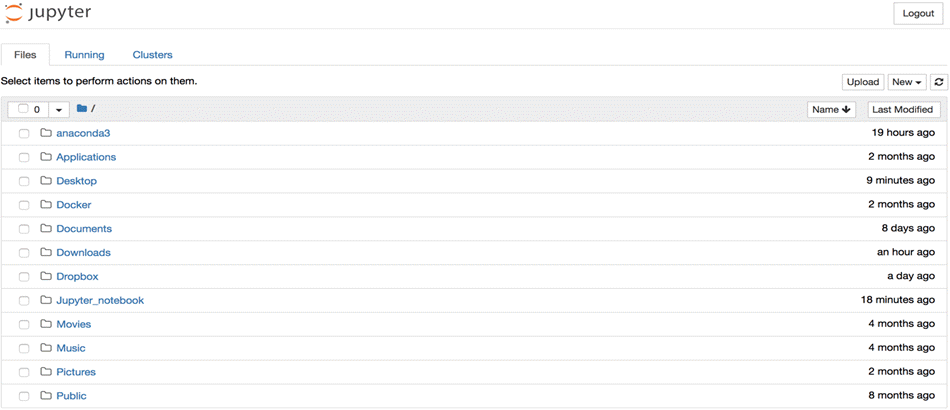Click the anaconda3 folder icon
The width and height of the screenshot is (950, 410).
46,133
